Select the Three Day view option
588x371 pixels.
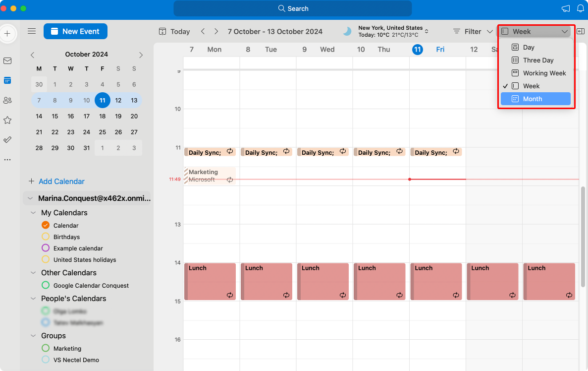pos(535,60)
